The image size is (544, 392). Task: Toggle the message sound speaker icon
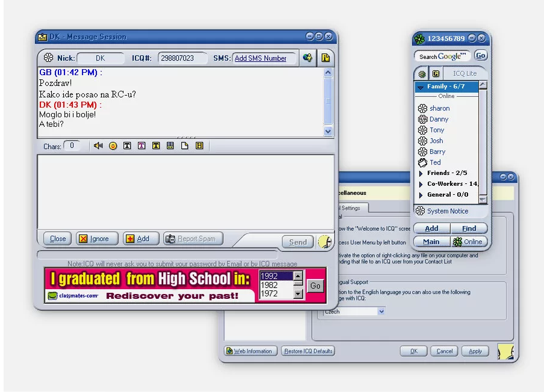97,145
